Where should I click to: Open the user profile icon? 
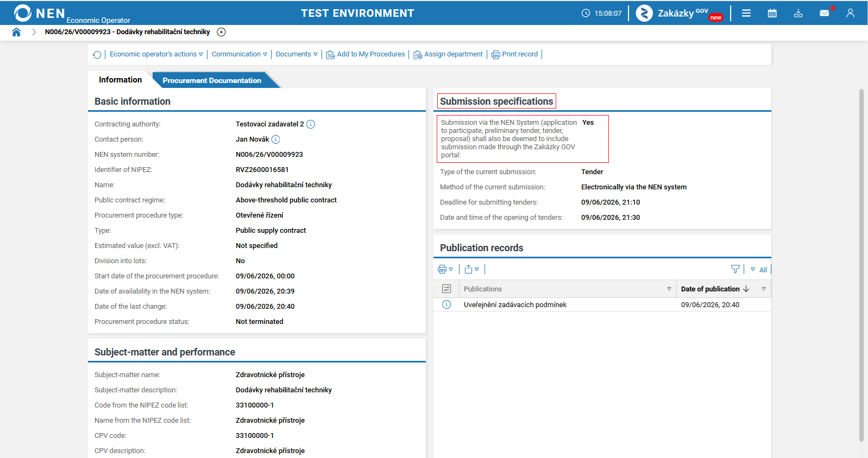point(851,13)
